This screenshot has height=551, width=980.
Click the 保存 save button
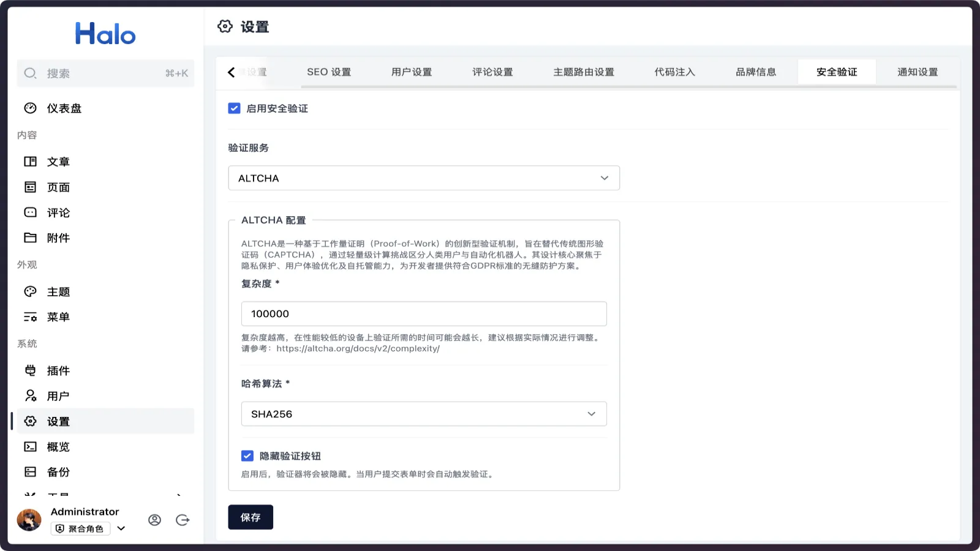tap(251, 517)
